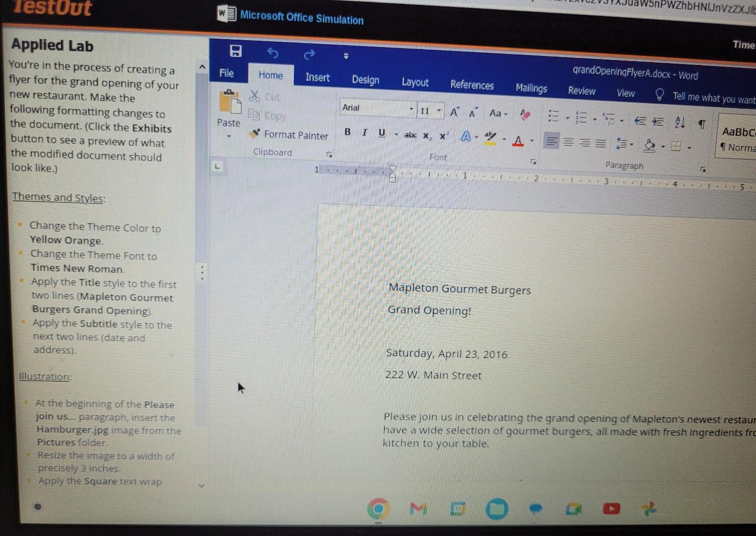The width and height of the screenshot is (756, 536).
Task: Toggle bold formatting
Action: pos(347,132)
